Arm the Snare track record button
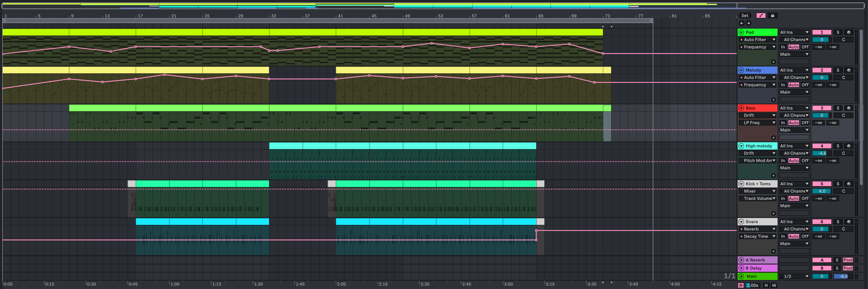Viewport: 868px width, 289px height. tap(849, 222)
